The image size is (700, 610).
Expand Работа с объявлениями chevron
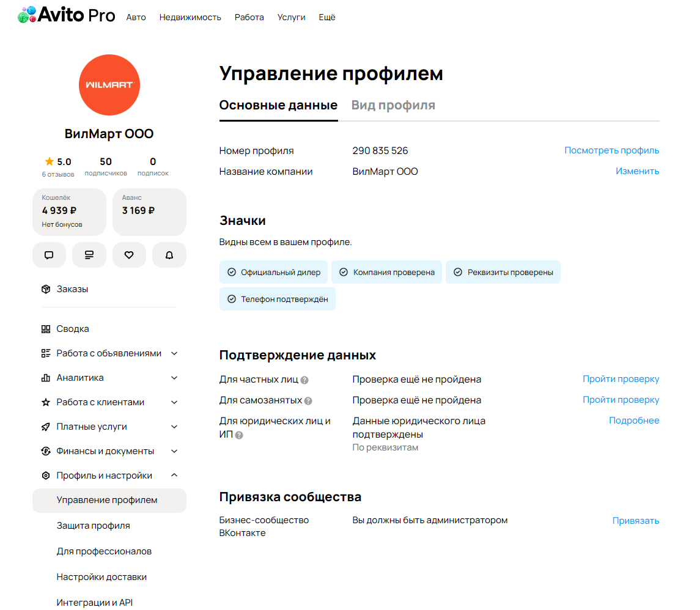(174, 353)
